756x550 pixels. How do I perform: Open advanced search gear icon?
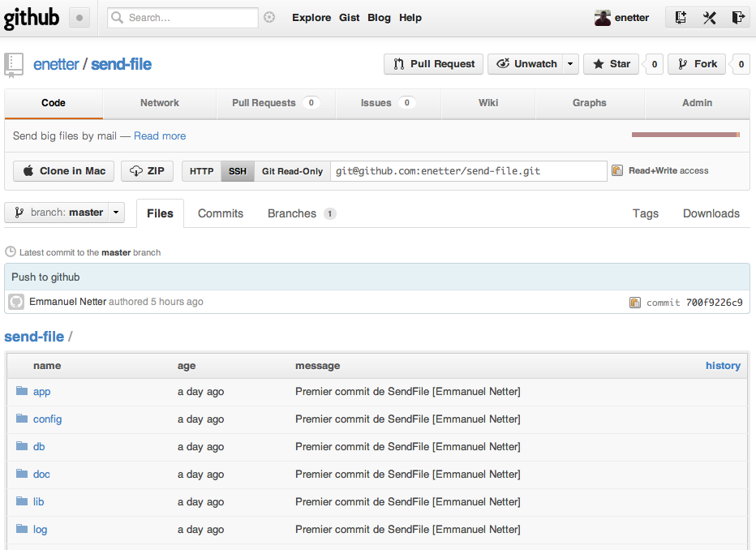(269, 17)
